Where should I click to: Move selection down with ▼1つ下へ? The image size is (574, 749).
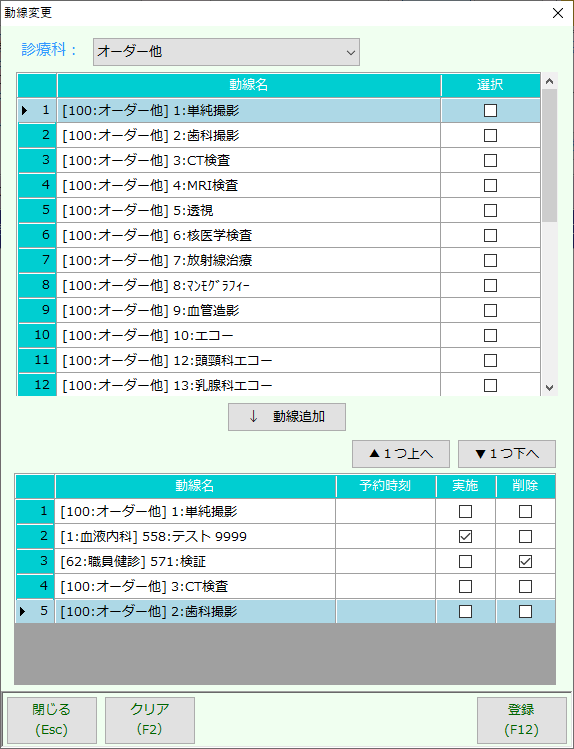click(507, 454)
